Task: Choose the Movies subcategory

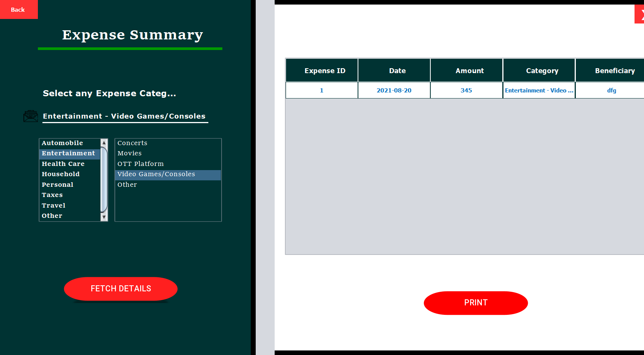Action: tap(129, 153)
